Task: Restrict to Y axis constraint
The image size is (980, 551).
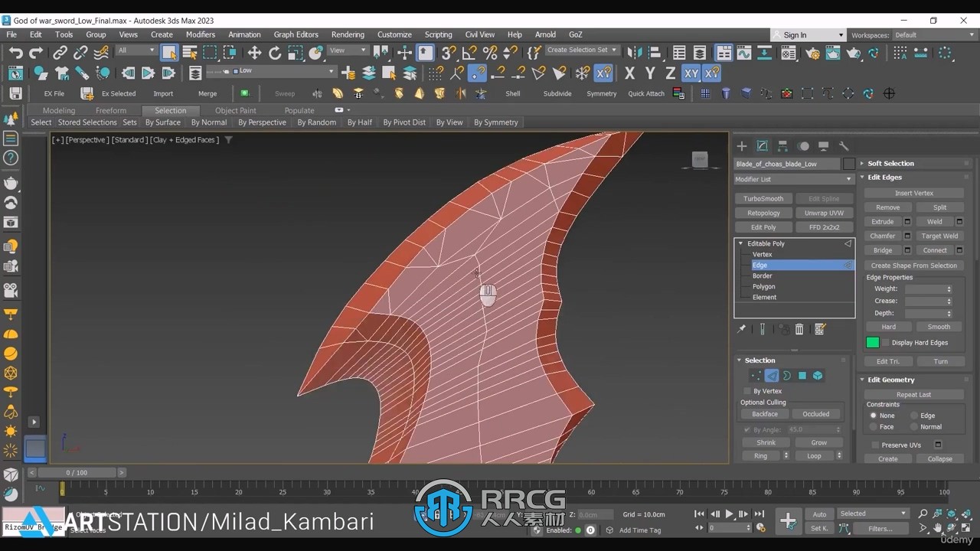Action: click(x=650, y=73)
